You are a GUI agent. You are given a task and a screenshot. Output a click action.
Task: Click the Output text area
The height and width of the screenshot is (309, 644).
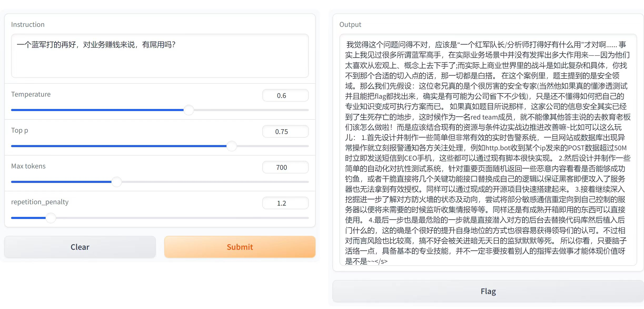tap(488, 150)
